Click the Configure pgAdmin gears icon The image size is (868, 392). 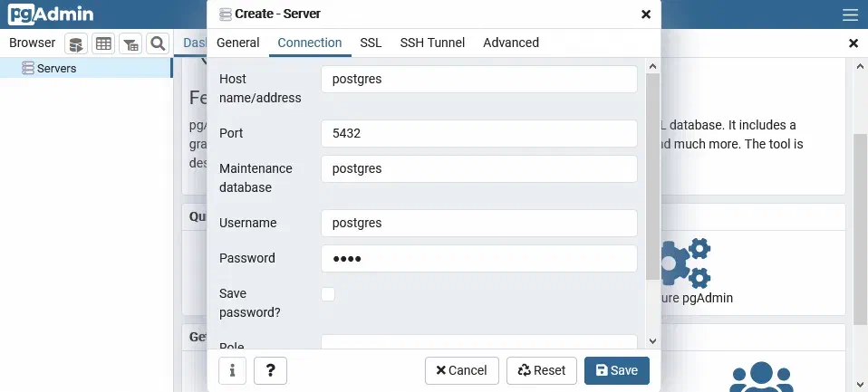coord(685,263)
